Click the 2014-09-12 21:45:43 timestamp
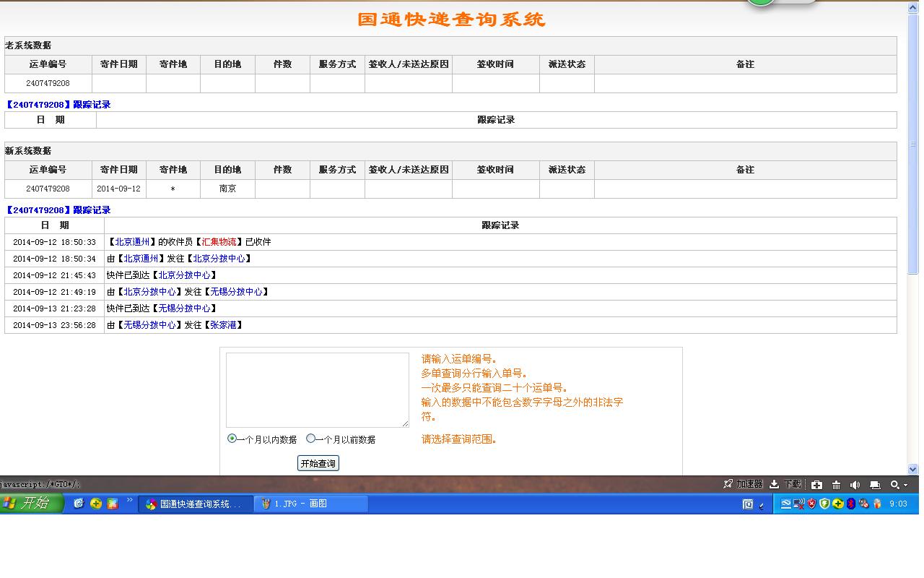The width and height of the screenshot is (924, 578). (54, 275)
